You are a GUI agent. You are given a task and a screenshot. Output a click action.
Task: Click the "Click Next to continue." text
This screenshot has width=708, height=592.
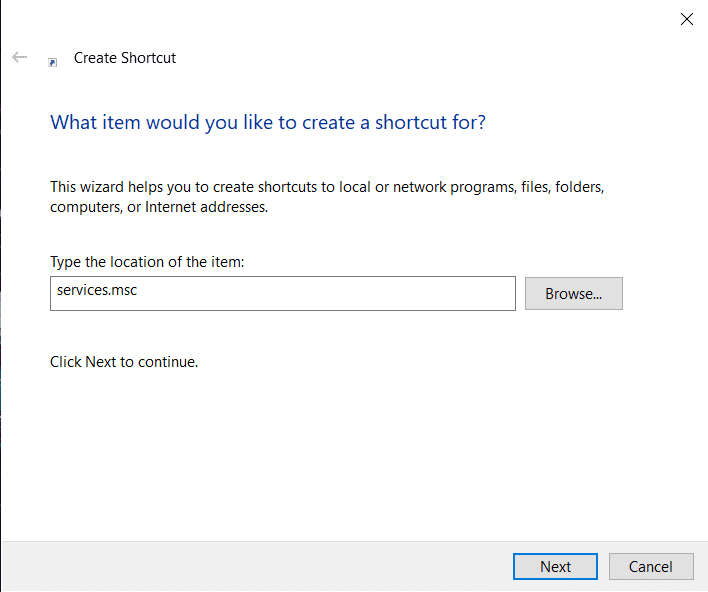(x=124, y=362)
